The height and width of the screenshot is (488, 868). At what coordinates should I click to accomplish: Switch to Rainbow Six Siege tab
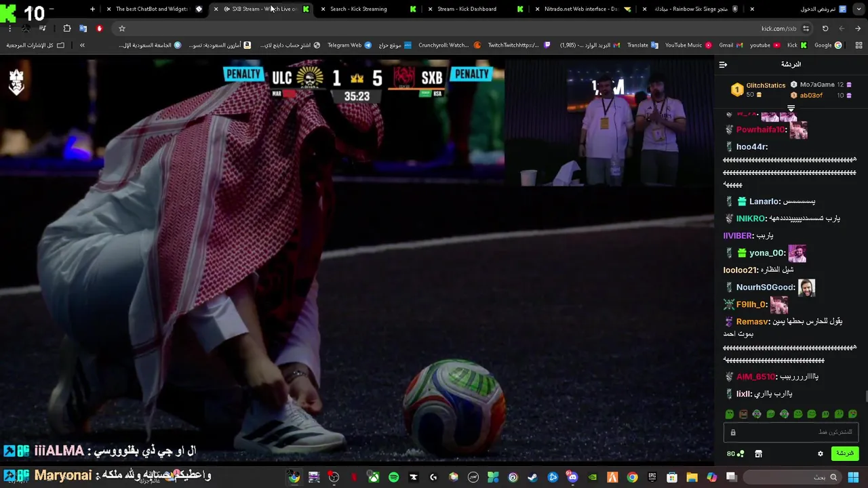coord(690,9)
